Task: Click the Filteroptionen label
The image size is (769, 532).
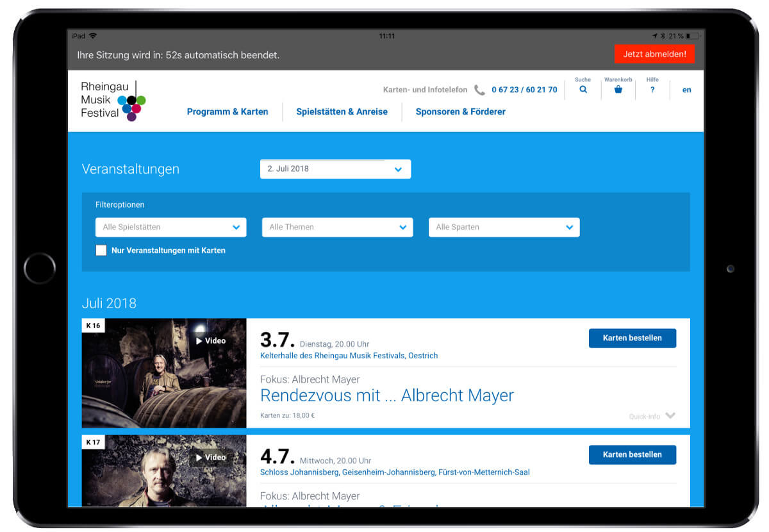Action: point(120,205)
